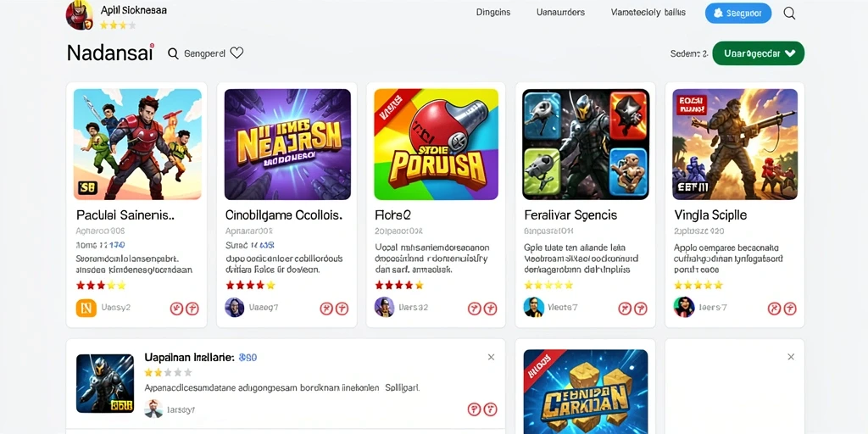Select the Uanaurders navigation item

[x=561, y=12]
